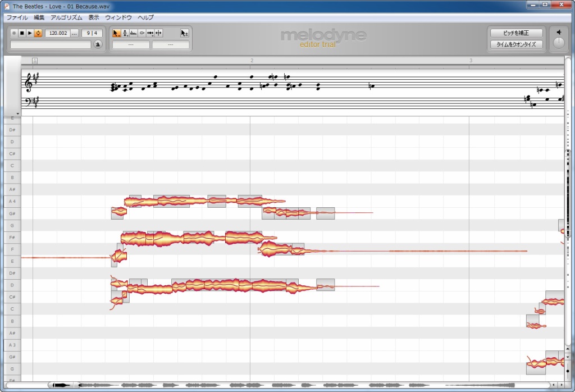Open the アルゴリズム menu
Viewport: 575px width, 392px height.
[x=66, y=17]
